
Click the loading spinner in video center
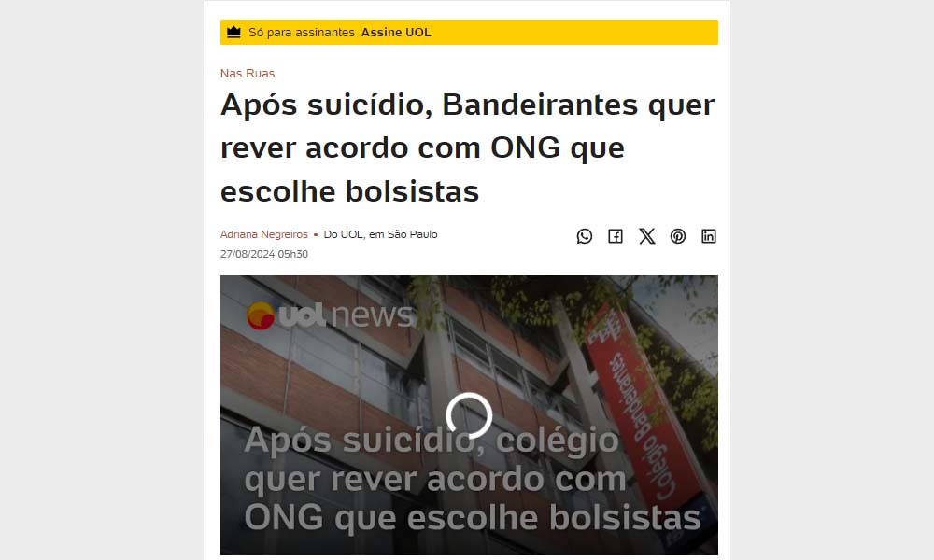coord(470,415)
